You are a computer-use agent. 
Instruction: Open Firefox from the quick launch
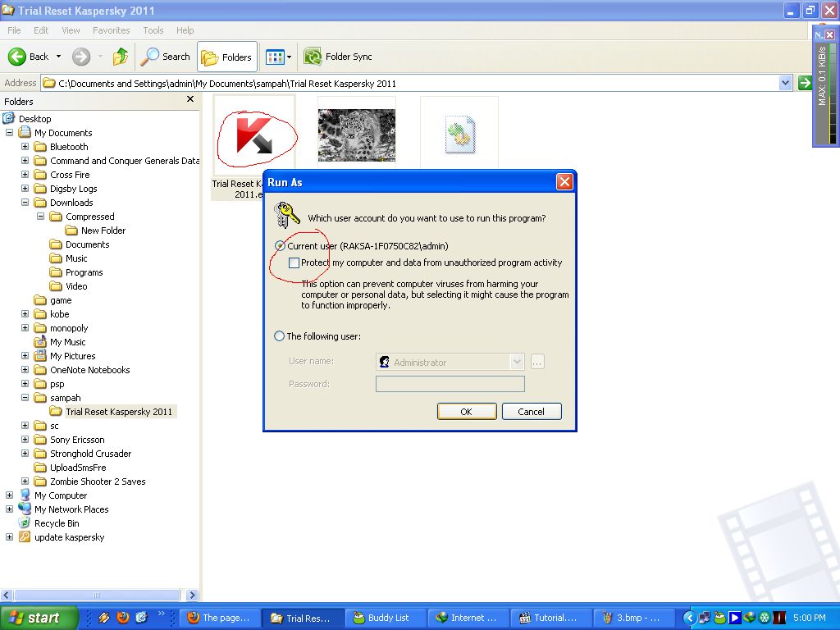click(x=123, y=617)
